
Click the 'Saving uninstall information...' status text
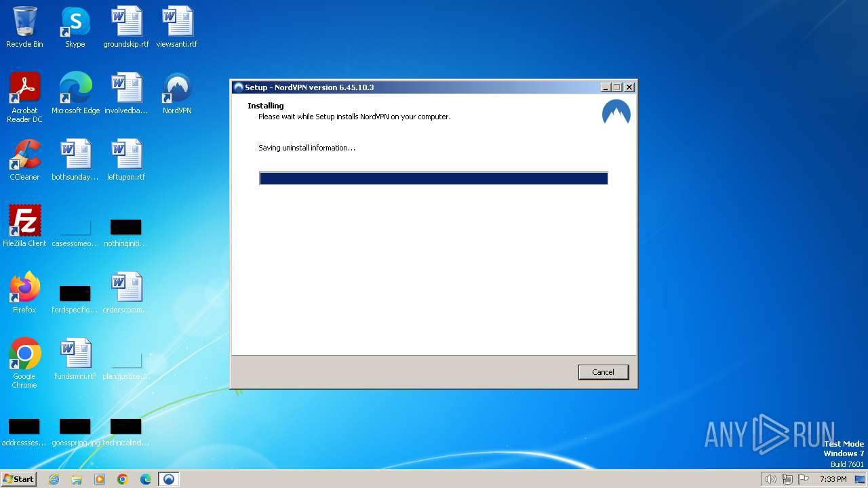[x=307, y=148]
